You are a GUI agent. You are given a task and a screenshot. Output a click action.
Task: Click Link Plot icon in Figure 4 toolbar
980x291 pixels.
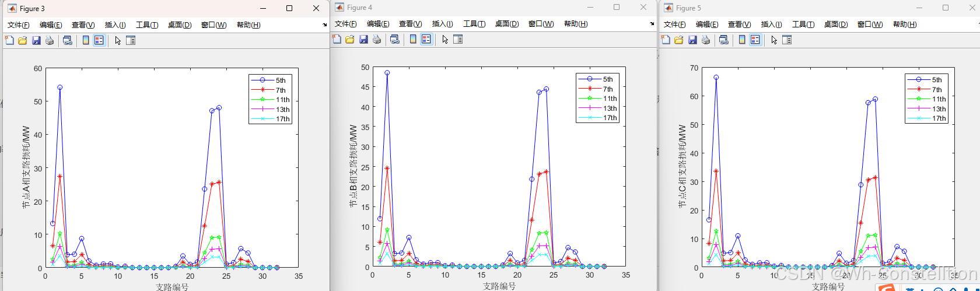pyautogui.click(x=395, y=39)
